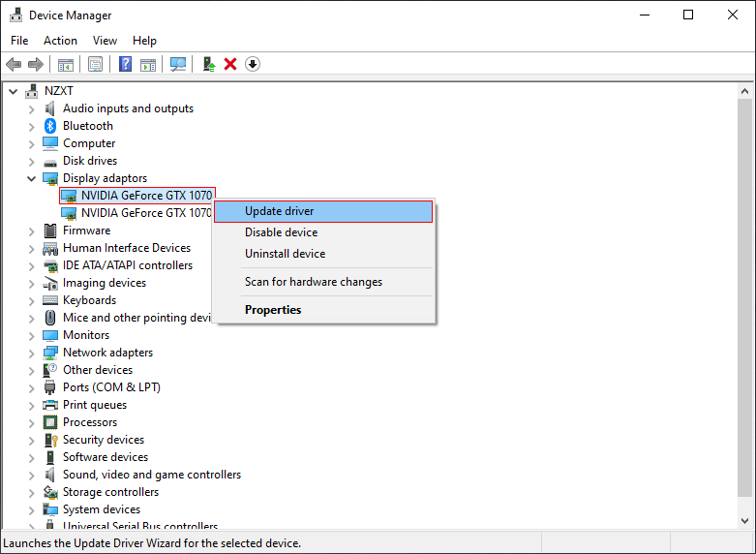
Task: Expand the Human Interface Devices category
Action: pyautogui.click(x=31, y=249)
